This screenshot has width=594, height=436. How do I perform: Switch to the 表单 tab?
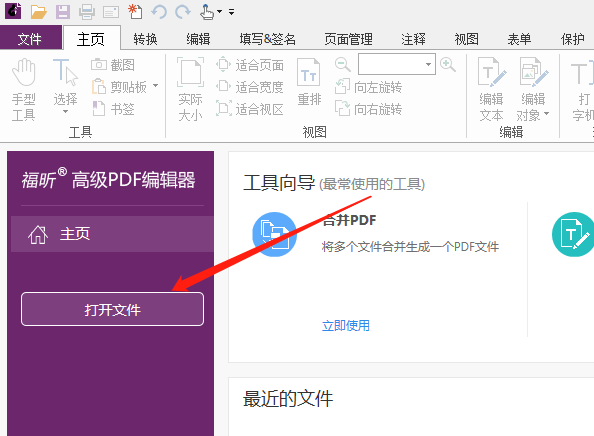(519, 39)
